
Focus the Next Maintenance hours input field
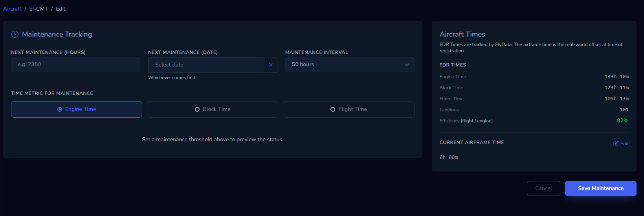75,65
